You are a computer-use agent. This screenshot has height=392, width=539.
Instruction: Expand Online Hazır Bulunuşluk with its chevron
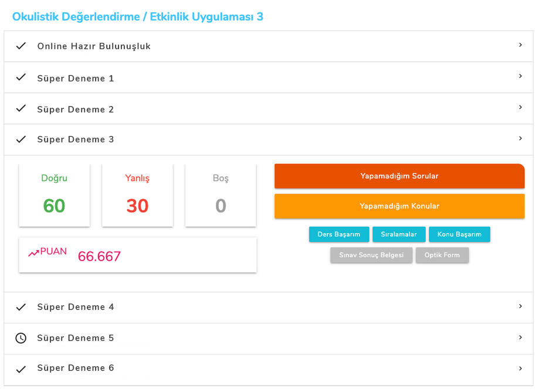tap(520, 45)
